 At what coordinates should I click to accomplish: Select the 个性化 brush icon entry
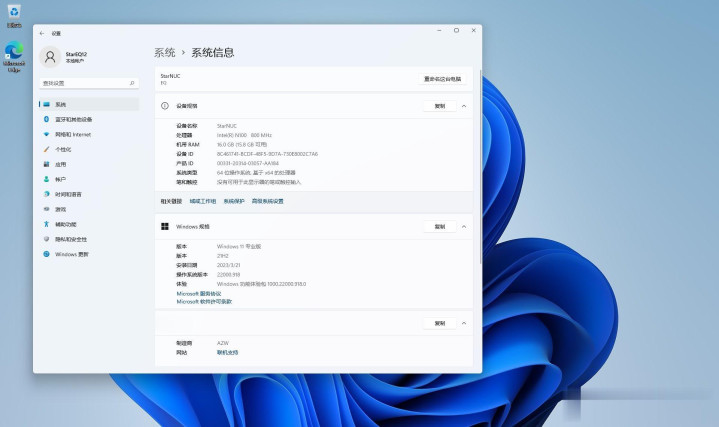click(89, 150)
